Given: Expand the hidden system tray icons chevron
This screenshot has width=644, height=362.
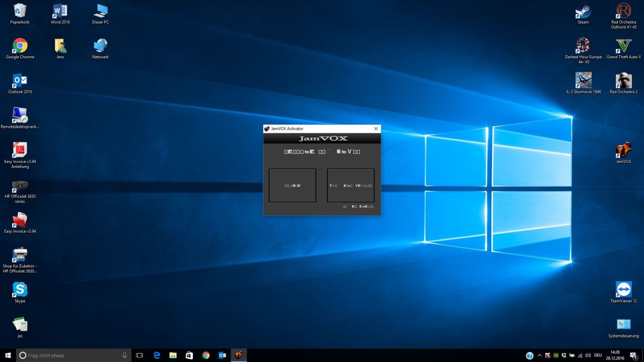Looking at the screenshot, I should pyautogui.click(x=540, y=355).
